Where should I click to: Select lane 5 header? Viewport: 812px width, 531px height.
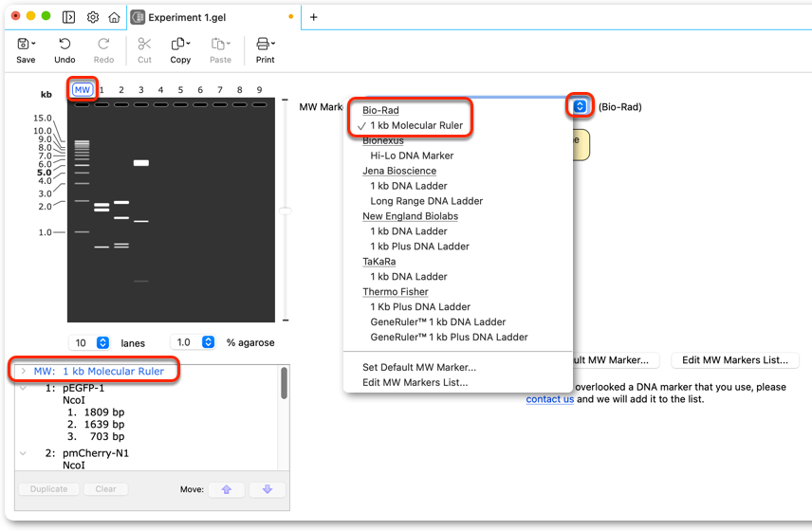[180, 90]
